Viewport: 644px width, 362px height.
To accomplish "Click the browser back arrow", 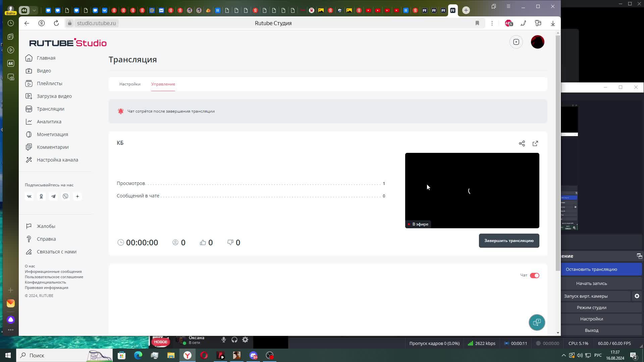I will 27,23.
